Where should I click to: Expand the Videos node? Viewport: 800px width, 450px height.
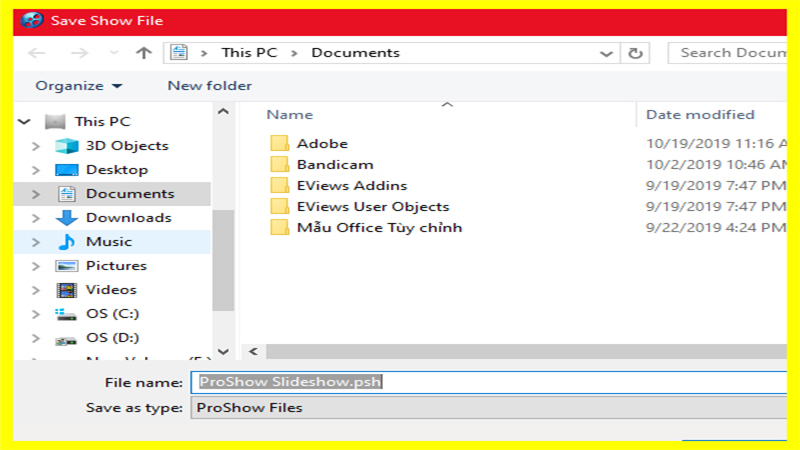[x=35, y=290]
